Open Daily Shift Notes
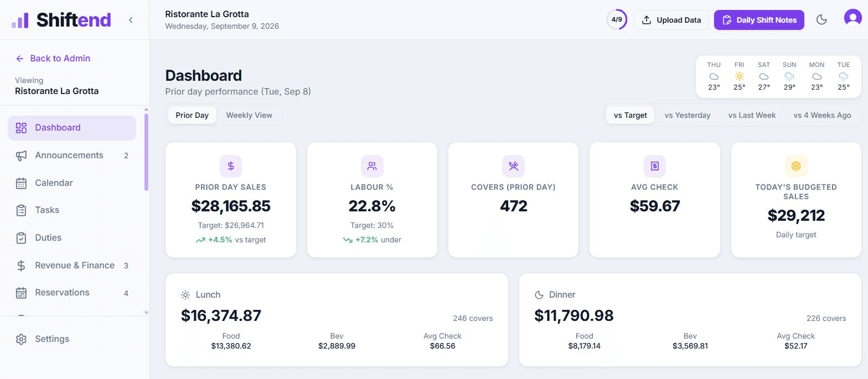Viewport: 868px width, 379px height. tap(759, 20)
